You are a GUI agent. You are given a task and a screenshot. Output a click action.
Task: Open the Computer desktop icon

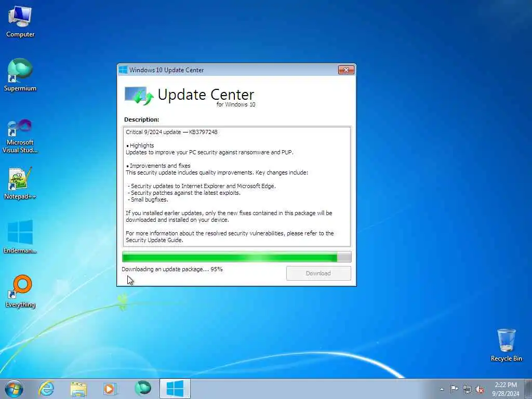click(20, 22)
